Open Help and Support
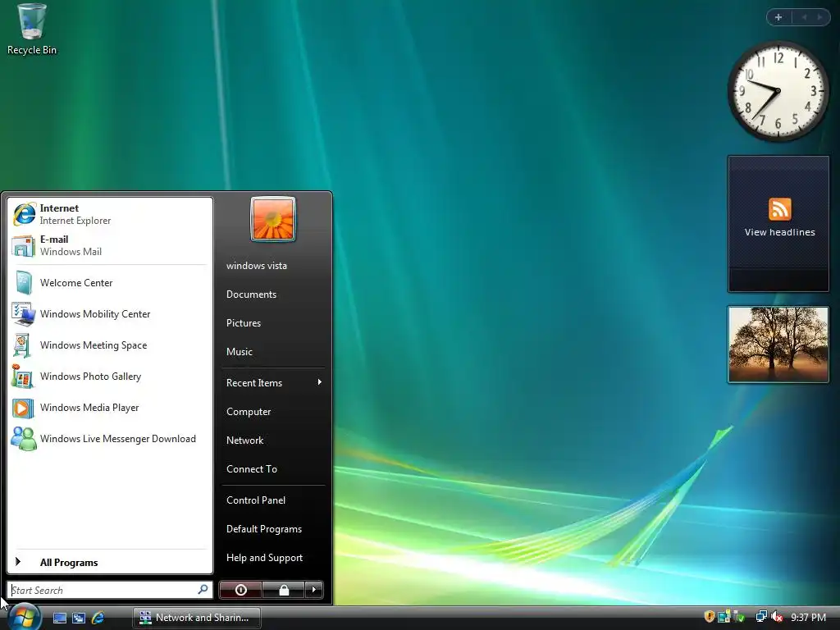 coord(273,558)
